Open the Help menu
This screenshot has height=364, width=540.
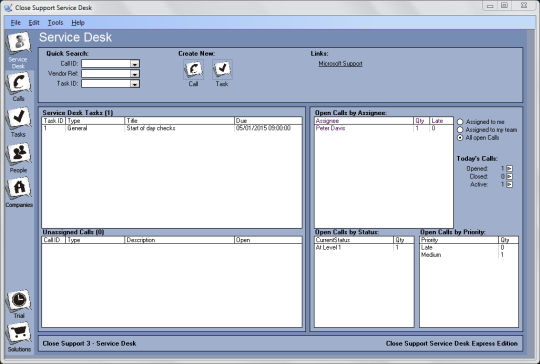(x=78, y=23)
